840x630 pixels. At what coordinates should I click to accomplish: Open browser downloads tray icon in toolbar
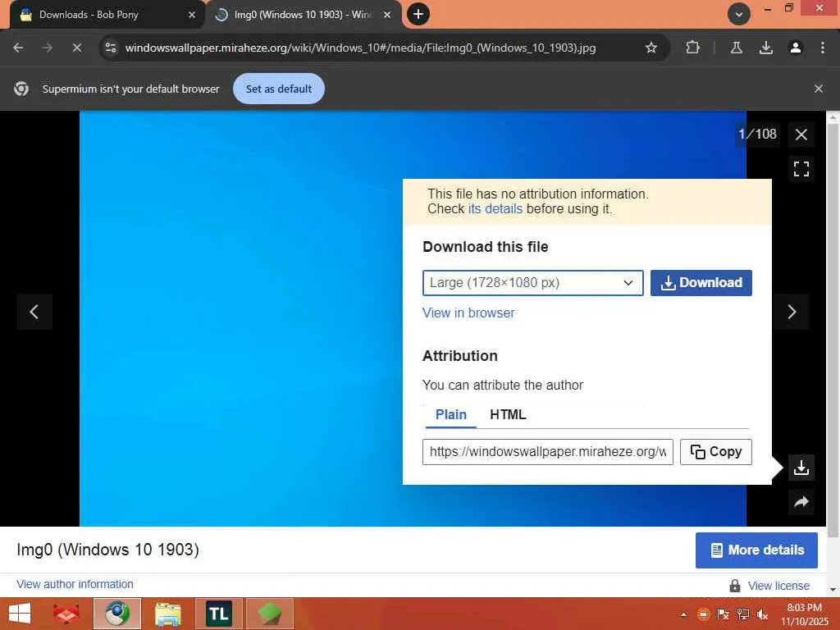click(766, 48)
